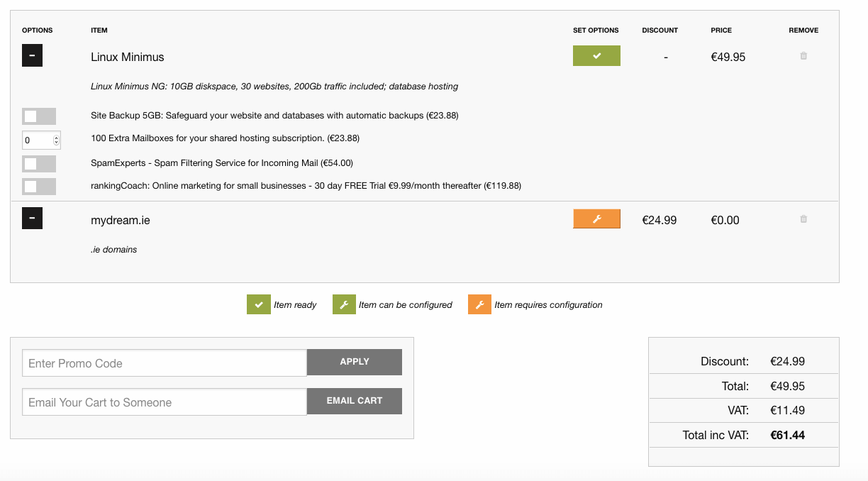Click the Extra Mailboxes quantity stepper
The height and width of the screenshot is (481, 868).
click(57, 140)
